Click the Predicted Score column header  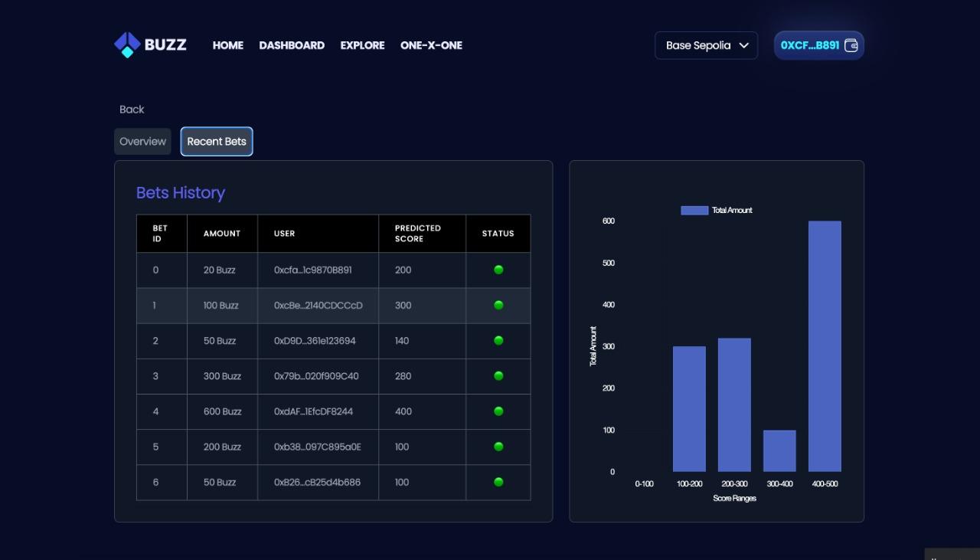(x=422, y=234)
